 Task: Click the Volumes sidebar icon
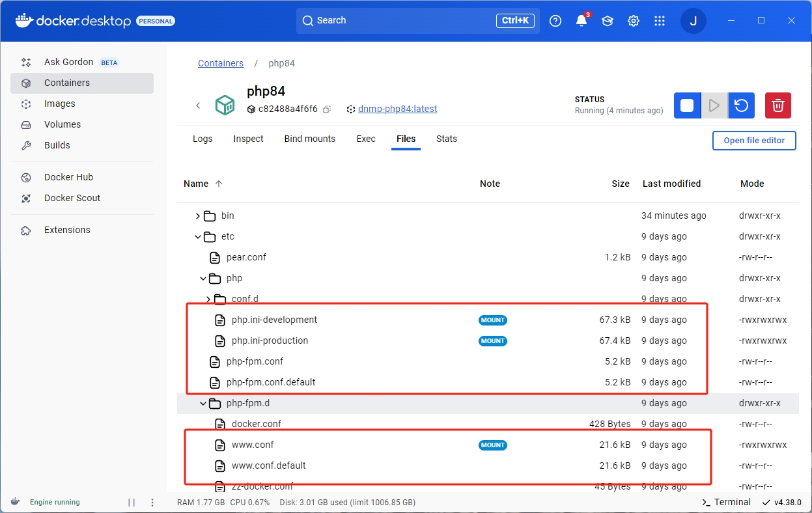coord(26,125)
